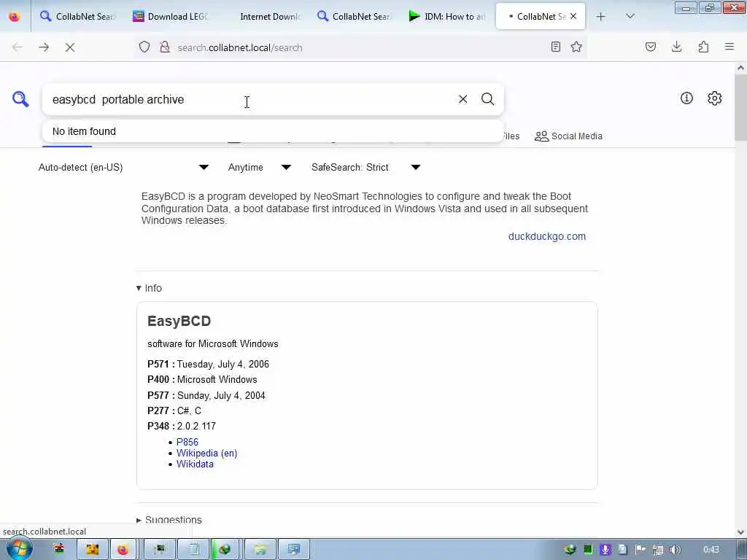
Task: Open the Wikipedia (en) link
Action: click(x=206, y=453)
